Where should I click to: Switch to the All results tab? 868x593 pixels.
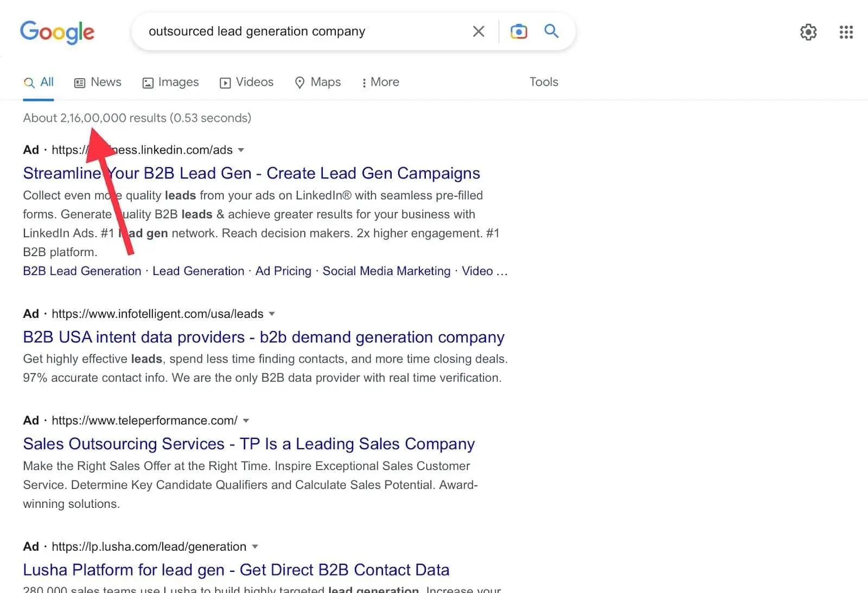pos(39,82)
